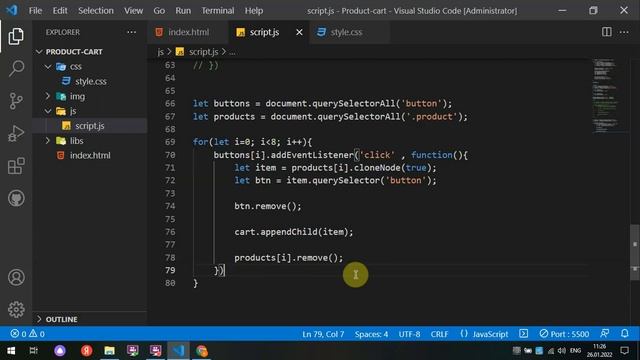Open index.html in the file tree
640x360 pixels.
click(x=90, y=156)
